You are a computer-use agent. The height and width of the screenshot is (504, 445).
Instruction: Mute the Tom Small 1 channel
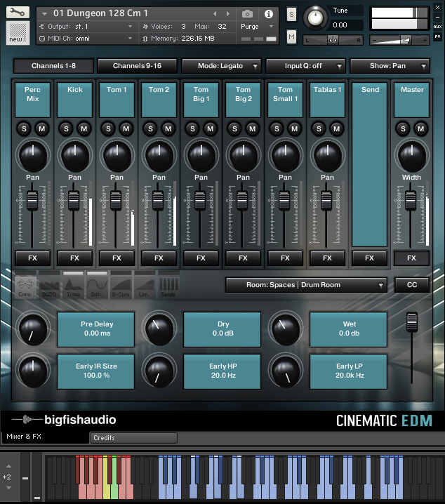pyautogui.click(x=294, y=129)
